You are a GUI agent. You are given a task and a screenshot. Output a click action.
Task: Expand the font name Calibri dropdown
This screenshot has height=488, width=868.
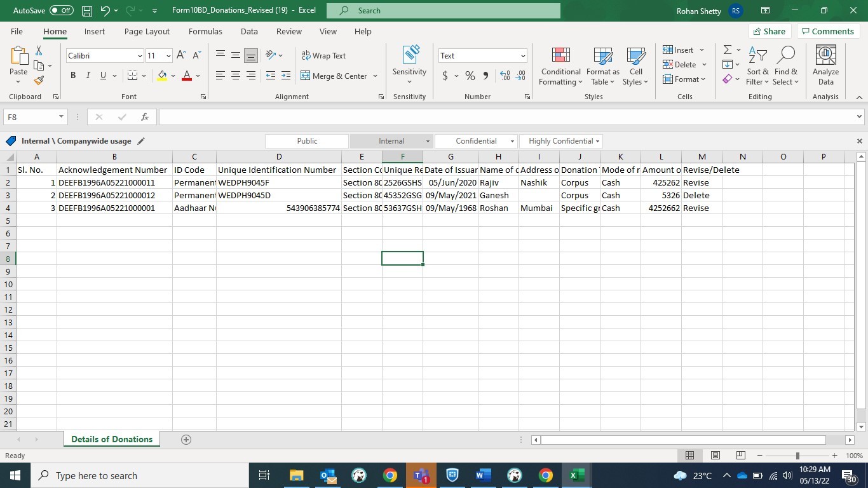140,56
